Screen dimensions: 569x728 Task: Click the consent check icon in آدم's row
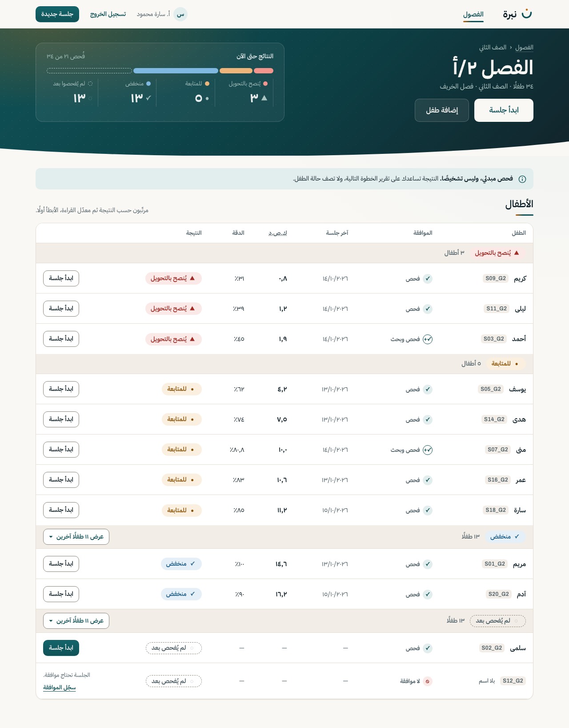click(428, 595)
